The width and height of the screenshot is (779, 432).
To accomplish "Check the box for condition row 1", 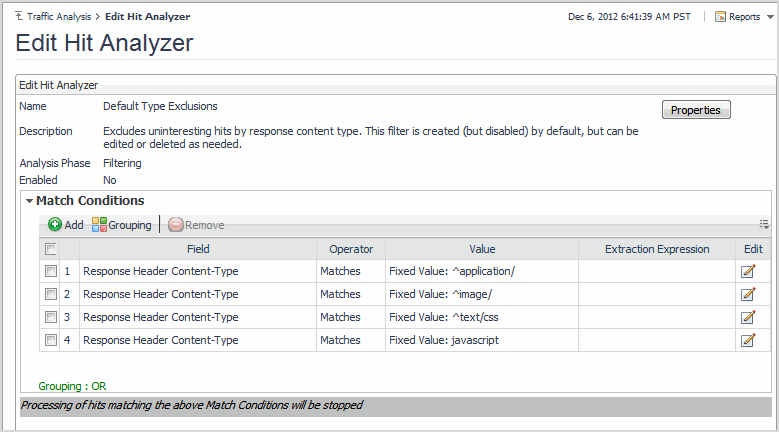I will 50,271.
